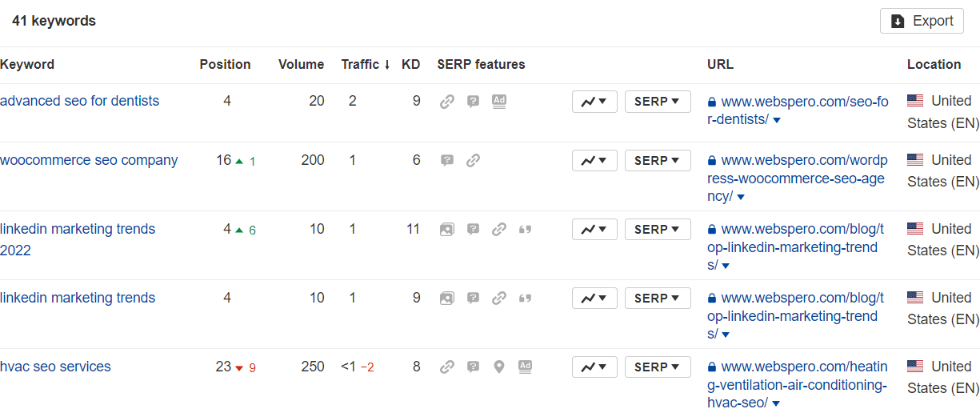Click sitelinks icon in advanced seo for dentists row
This screenshot has width=980, height=417.
[447, 102]
